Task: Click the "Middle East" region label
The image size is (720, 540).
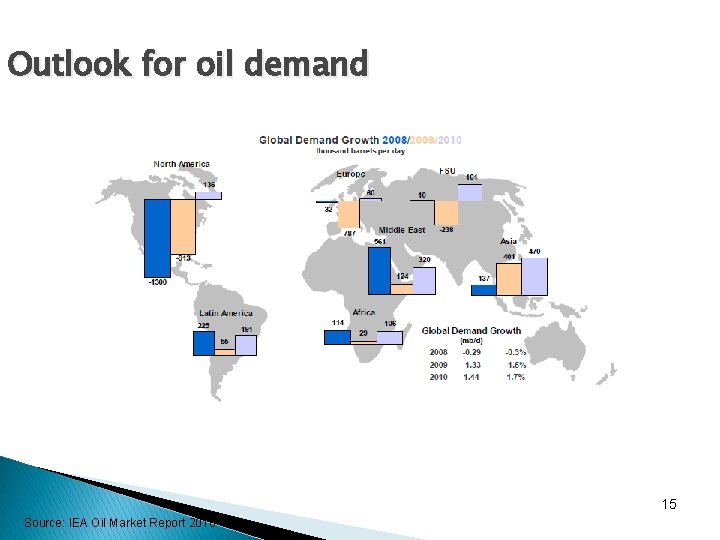Action: [402, 230]
